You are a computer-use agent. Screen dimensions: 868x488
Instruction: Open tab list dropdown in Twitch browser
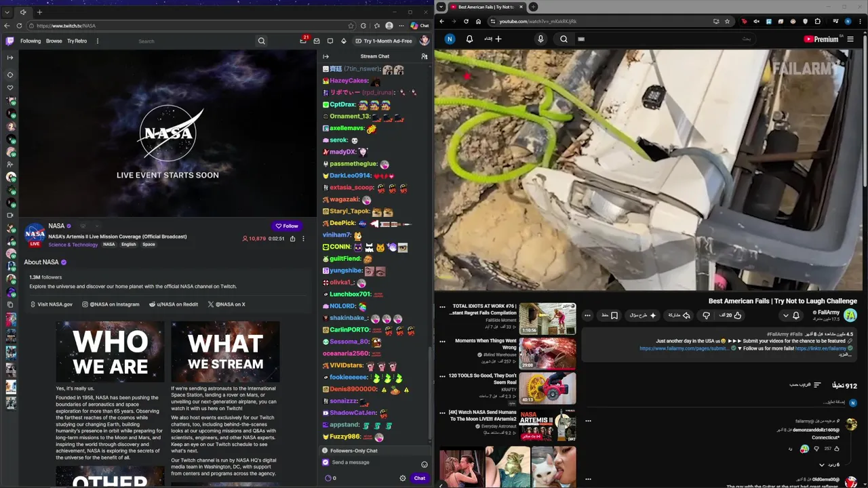pyautogui.click(x=7, y=12)
